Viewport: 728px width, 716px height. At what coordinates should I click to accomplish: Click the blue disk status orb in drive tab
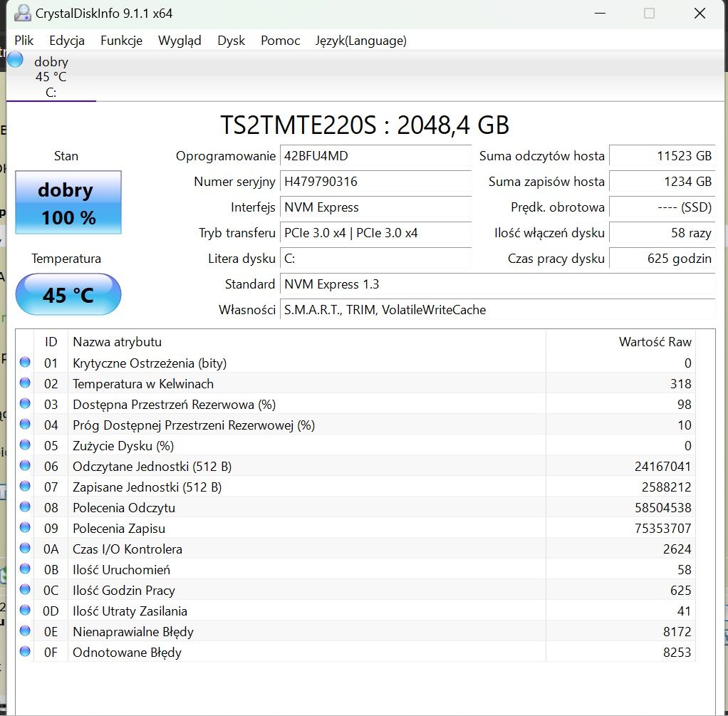point(16,59)
